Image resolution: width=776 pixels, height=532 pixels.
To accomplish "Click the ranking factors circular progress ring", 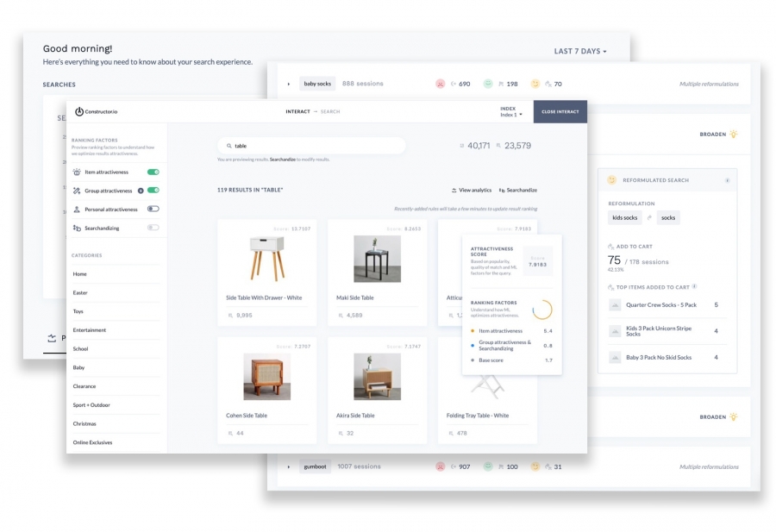I will pos(542,310).
